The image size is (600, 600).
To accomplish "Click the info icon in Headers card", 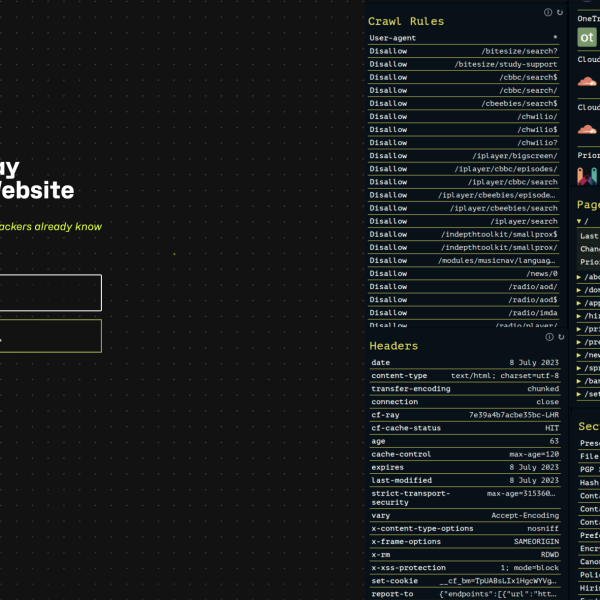I will (549, 337).
